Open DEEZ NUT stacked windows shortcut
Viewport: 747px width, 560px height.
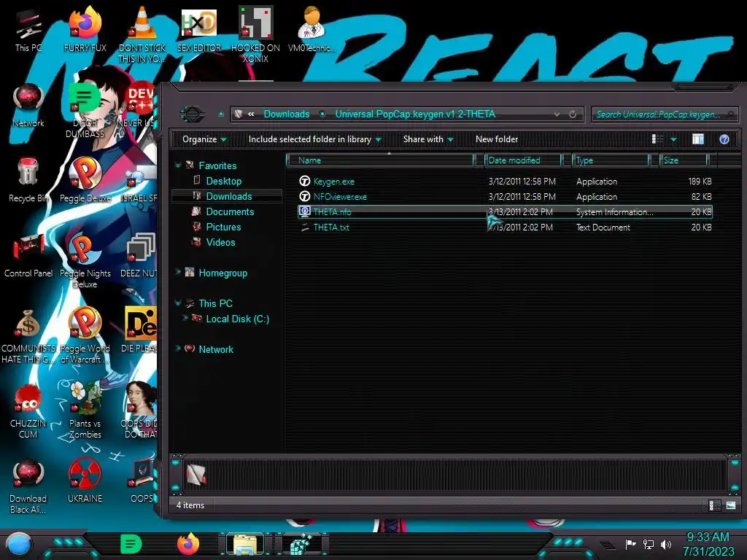tap(139, 256)
